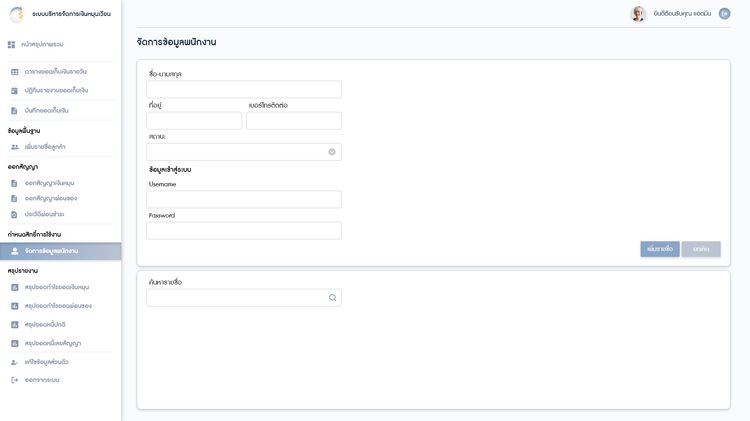
Task: Click the daily collection table icon
Action: coord(14,72)
